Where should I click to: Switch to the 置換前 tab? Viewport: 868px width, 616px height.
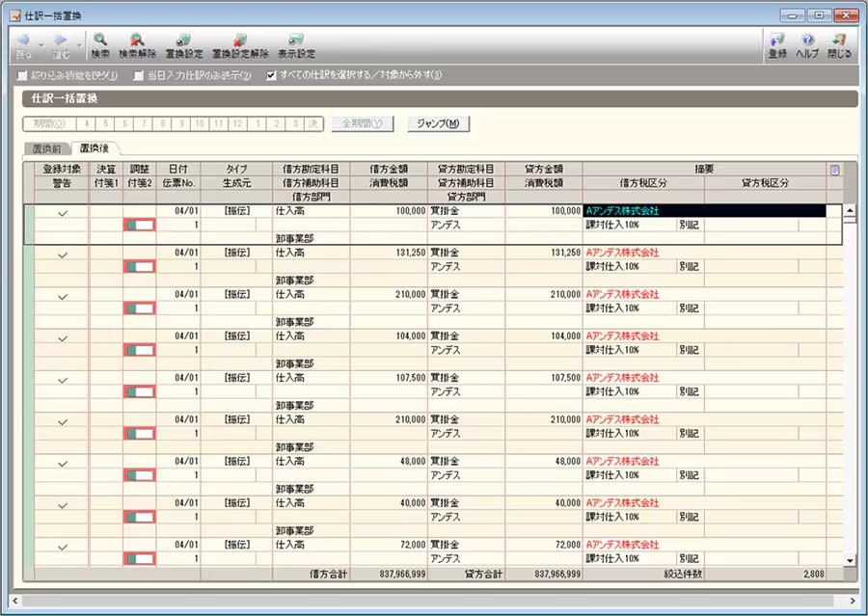coord(47,148)
